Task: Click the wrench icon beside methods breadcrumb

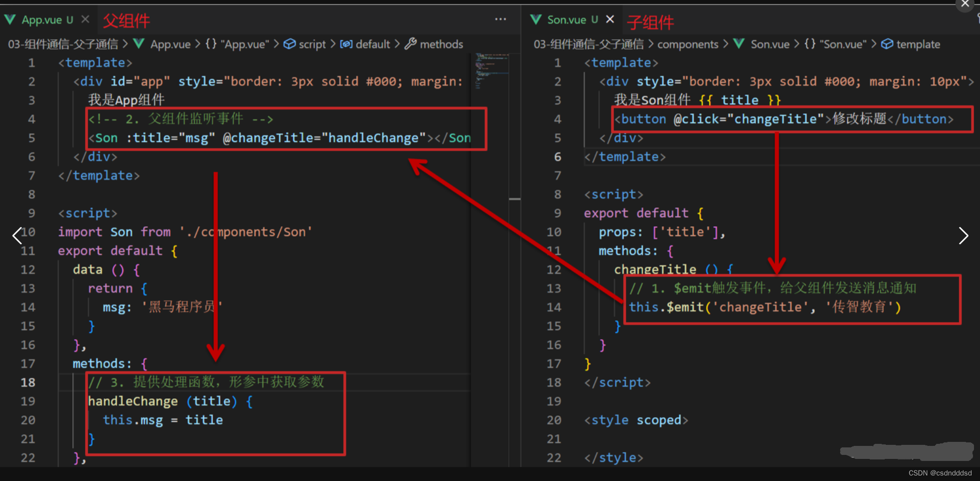Action: click(x=411, y=44)
